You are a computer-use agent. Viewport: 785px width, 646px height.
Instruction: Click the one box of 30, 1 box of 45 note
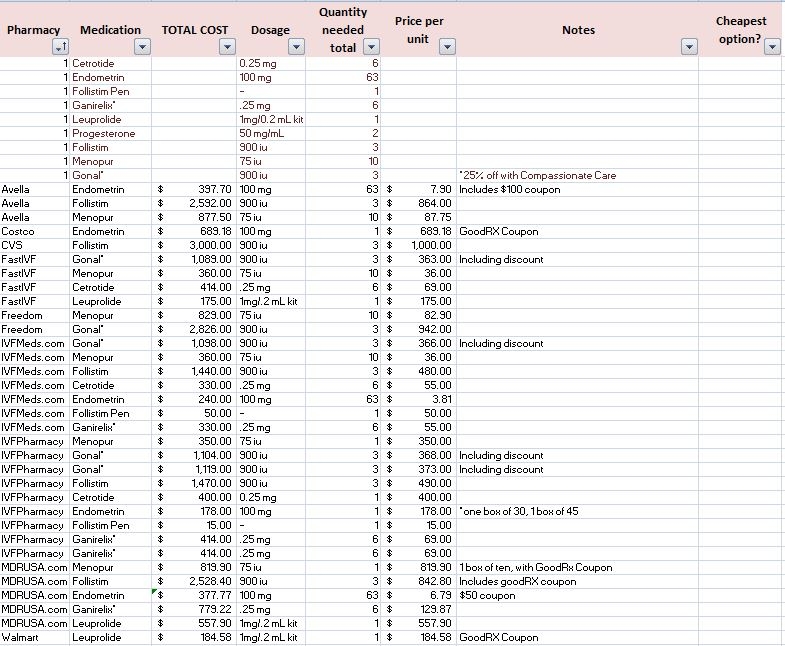[x=578, y=512]
